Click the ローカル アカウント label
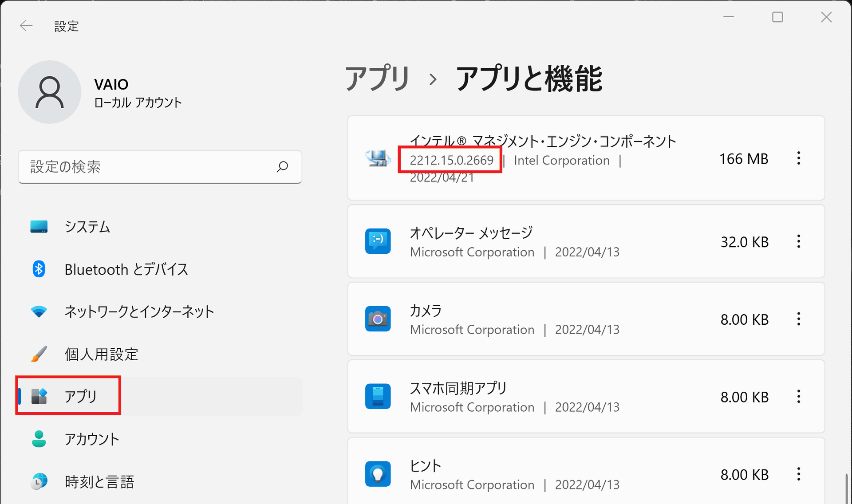852x504 pixels. coord(138,102)
